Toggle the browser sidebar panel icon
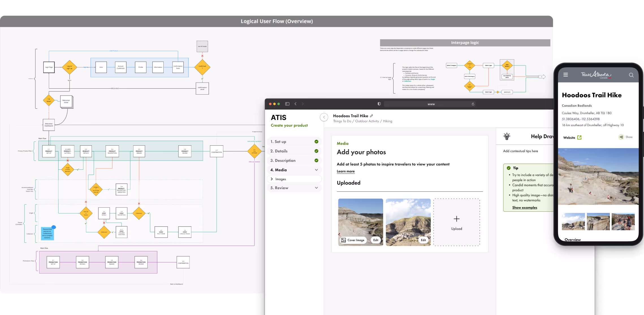 click(287, 104)
